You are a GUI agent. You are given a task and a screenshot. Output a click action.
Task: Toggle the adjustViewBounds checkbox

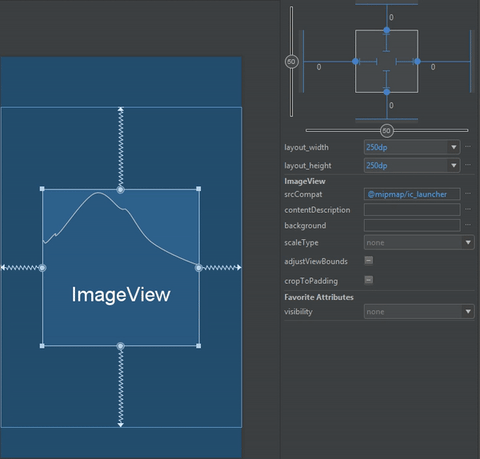click(369, 260)
